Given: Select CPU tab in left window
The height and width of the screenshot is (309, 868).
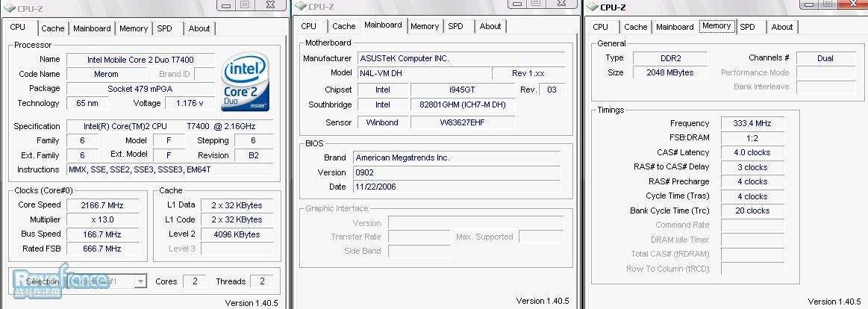Looking at the screenshot, I should (18, 27).
